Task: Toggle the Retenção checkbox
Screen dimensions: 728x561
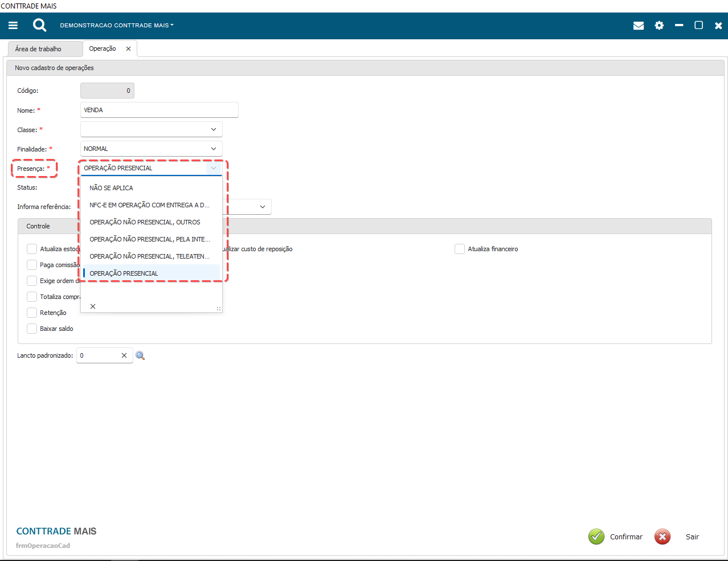Action: click(32, 313)
